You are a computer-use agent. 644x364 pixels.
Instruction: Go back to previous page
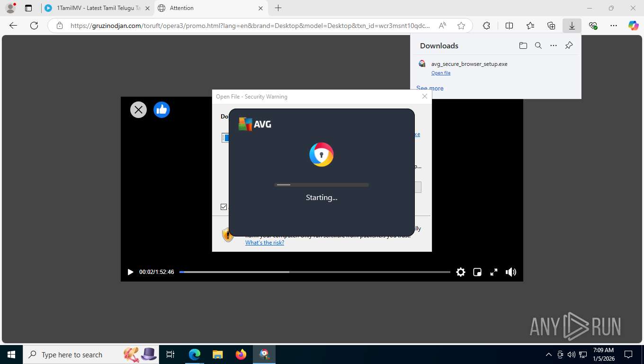pyautogui.click(x=13, y=26)
